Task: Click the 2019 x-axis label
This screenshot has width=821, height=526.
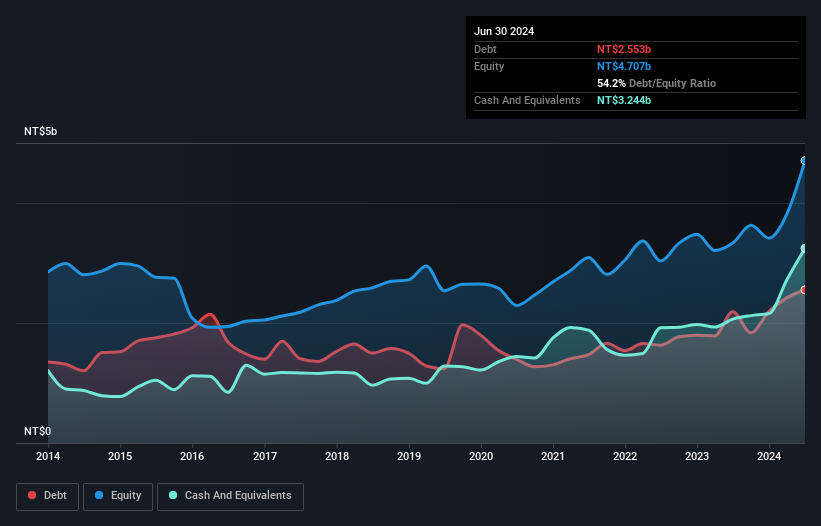Action: click(409, 456)
